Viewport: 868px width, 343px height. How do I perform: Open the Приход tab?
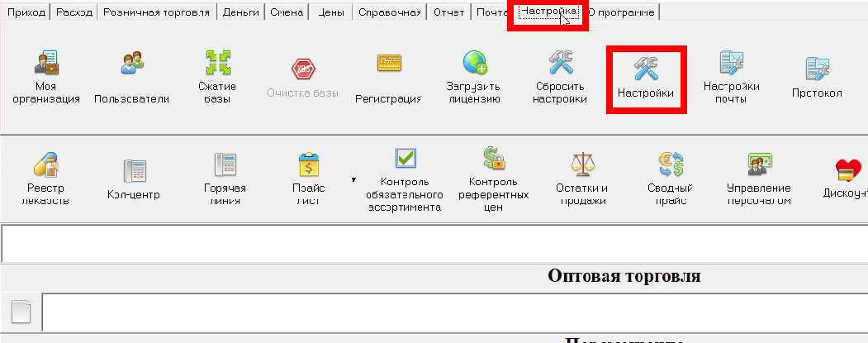26,12
